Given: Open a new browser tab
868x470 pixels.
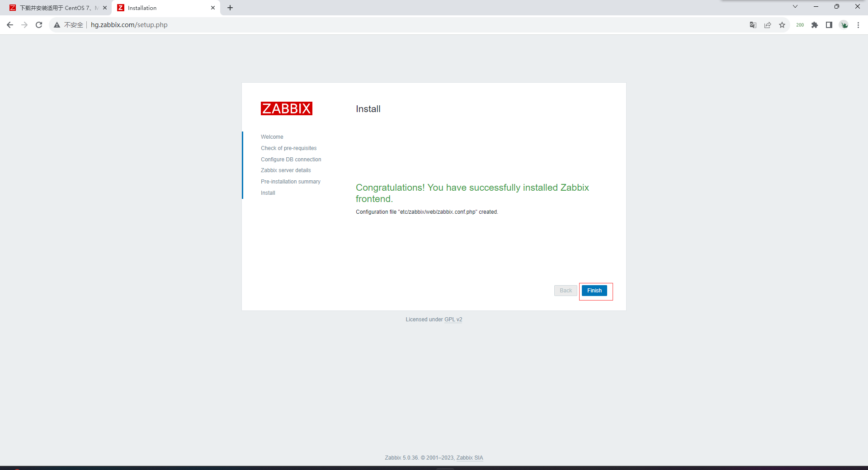Looking at the screenshot, I should pos(230,8).
